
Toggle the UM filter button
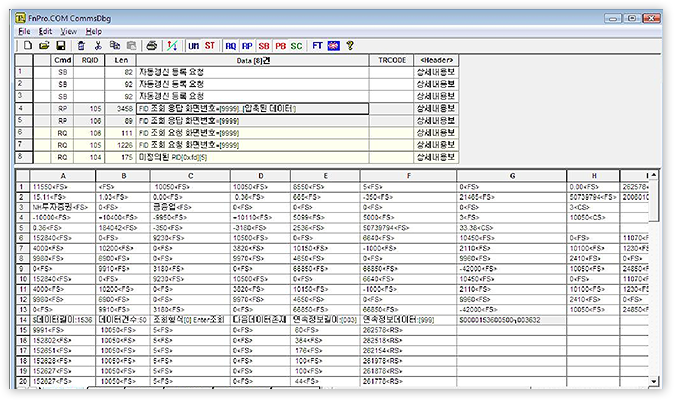pyautogui.click(x=193, y=46)
